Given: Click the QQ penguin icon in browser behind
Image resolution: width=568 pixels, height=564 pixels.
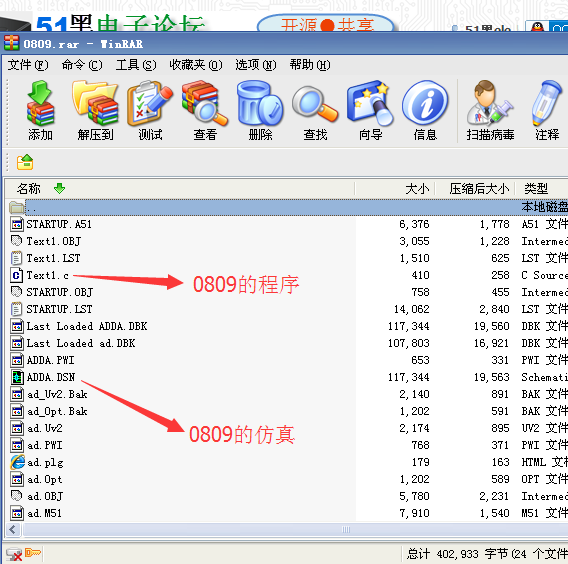Looking at the screenshot, I should [x=538, y=26].
